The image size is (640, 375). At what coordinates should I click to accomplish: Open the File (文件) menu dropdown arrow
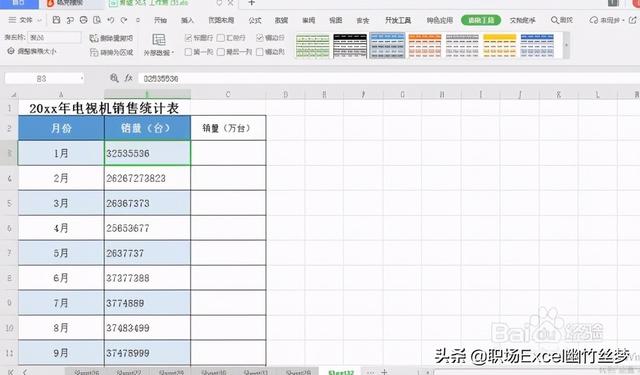pos(39,20)
